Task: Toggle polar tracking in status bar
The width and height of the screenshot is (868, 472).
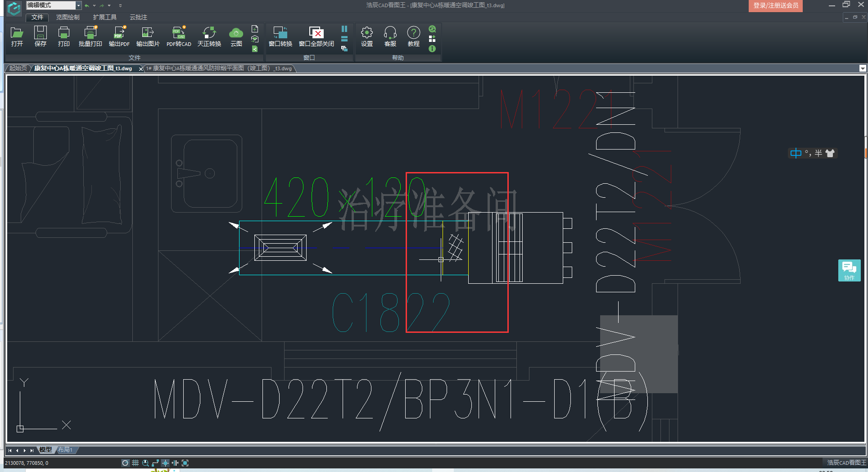Action: [125, 463]
